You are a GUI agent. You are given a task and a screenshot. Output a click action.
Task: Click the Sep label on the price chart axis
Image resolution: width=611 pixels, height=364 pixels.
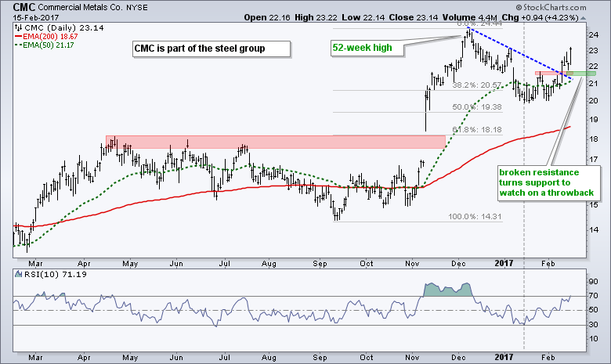click(320, 264)
